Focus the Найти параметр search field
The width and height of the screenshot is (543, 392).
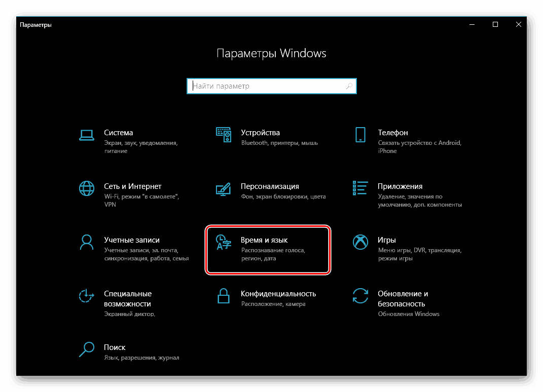click(272, 86)
